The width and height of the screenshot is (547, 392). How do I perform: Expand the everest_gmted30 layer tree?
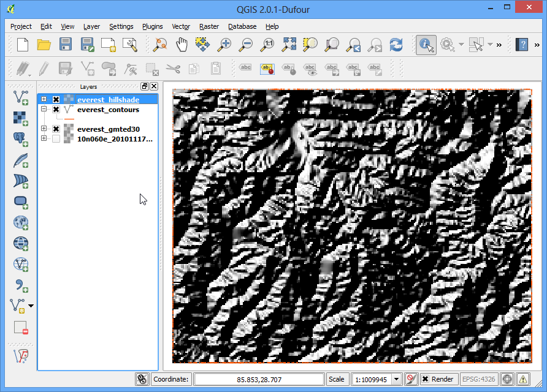44,128
